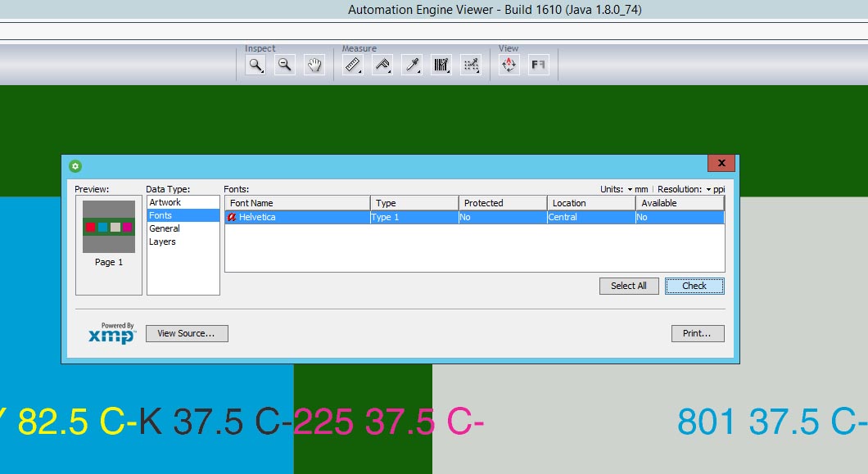Sort by Available column header
Image resolution: width=868 pixels, height=474 pixels.
(x=680, y=203)
